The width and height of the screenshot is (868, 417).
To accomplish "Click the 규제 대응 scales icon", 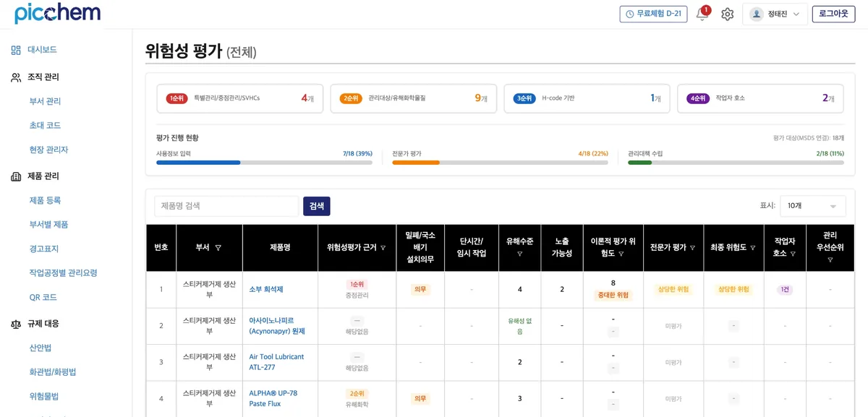I will point(16,324).
